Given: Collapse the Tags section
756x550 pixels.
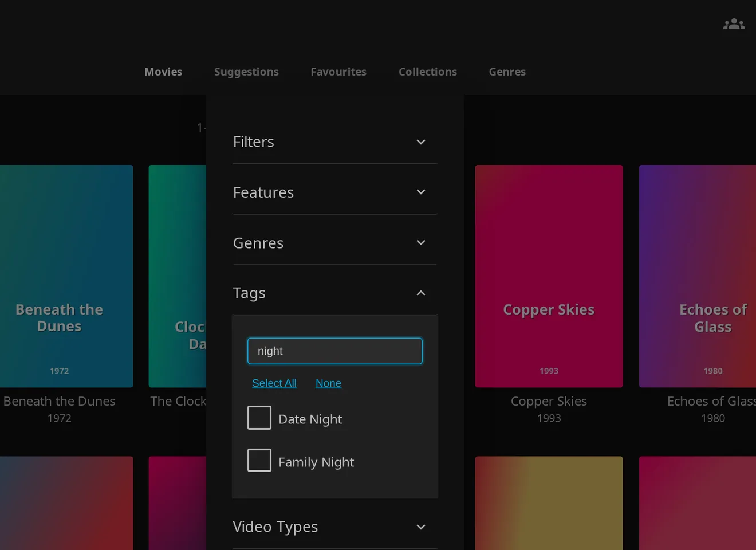Looking at the screenshot, I should point(335,293).
